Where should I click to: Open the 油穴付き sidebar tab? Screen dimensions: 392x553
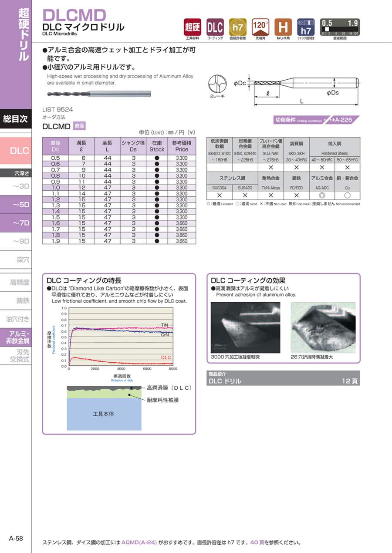(16, 318)
